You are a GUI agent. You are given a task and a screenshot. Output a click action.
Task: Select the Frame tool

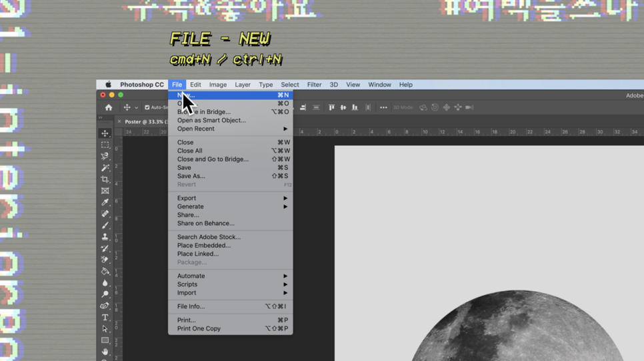(105, 190)
